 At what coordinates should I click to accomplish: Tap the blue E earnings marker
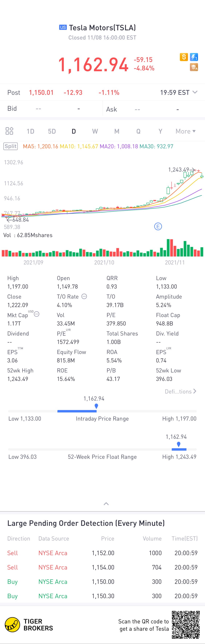point(158,227)
